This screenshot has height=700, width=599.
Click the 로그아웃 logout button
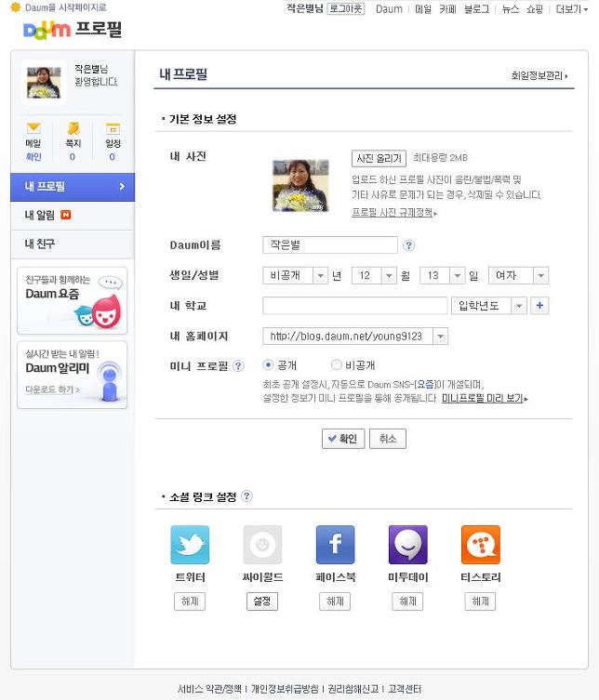coord(346,9)
